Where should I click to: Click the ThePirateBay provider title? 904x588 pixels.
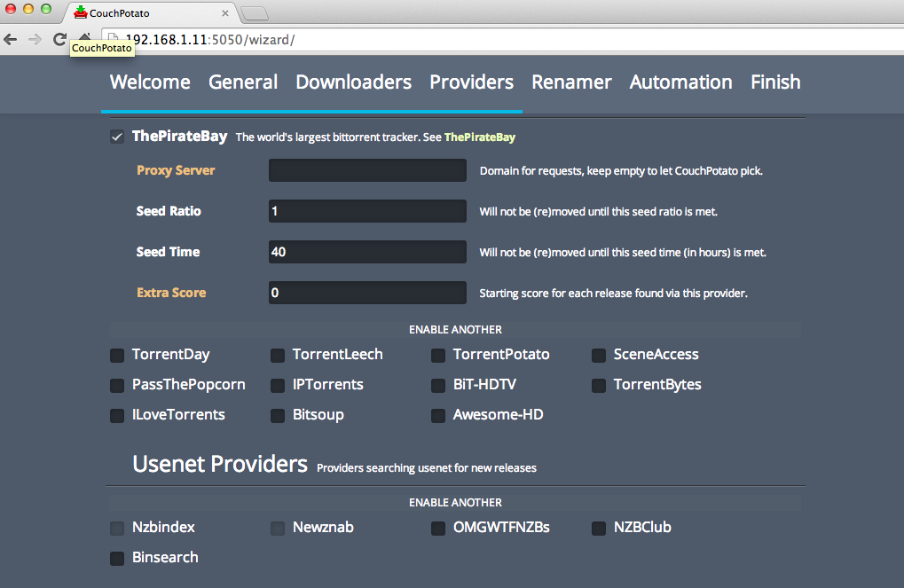179,136
